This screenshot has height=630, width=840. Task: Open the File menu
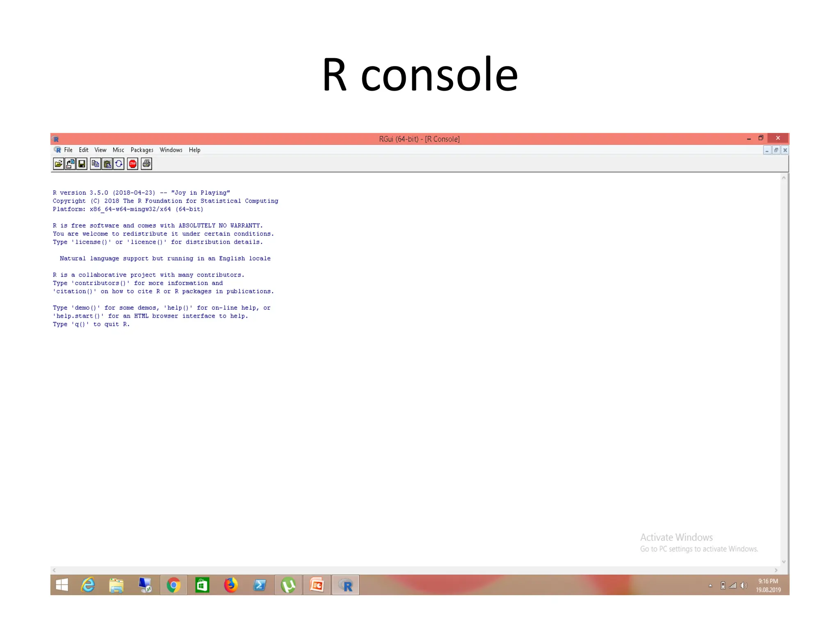[x=68, y=150]
